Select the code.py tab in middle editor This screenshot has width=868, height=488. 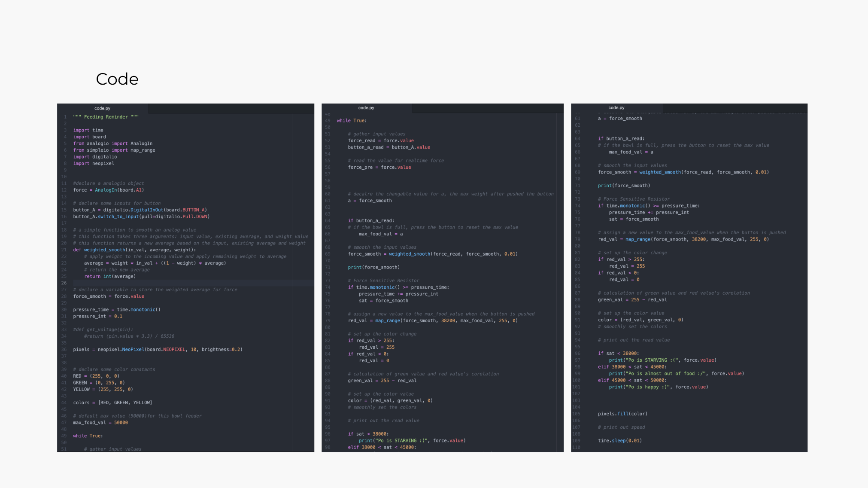tap(366, 108)
